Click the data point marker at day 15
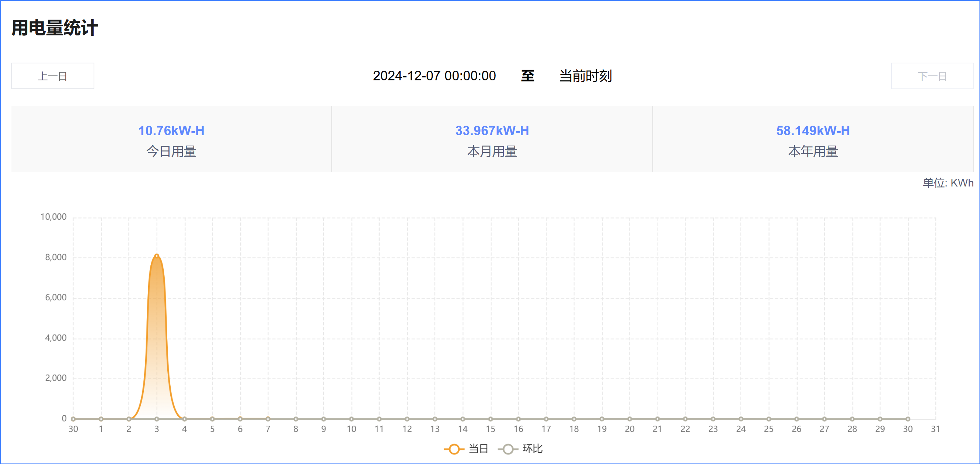Image resolution: width=980 pixels, height=464 pixels. [491, 419]
